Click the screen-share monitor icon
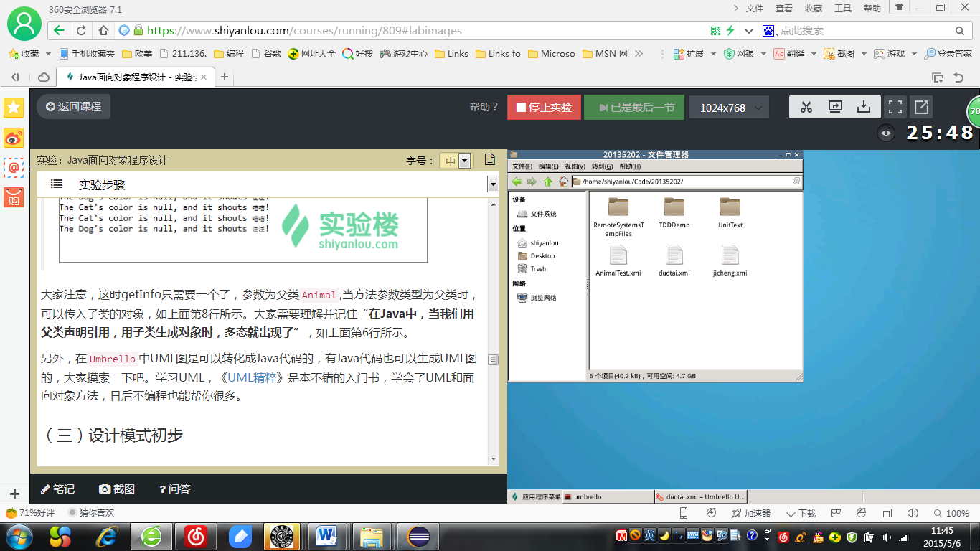The width and height of the screenshot is (980, 551). [835, 108]
